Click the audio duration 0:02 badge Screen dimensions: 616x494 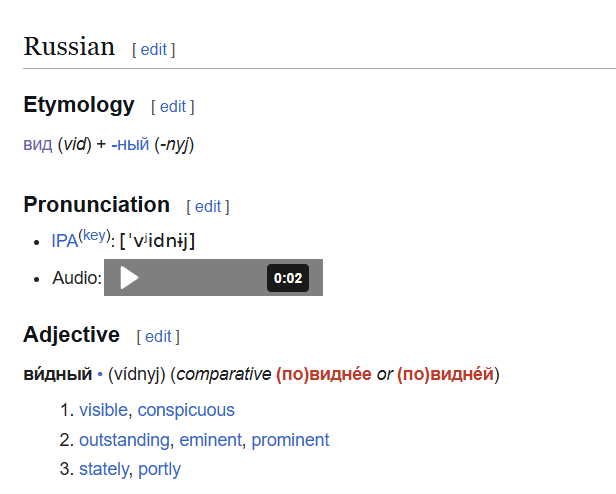(288, 278)
